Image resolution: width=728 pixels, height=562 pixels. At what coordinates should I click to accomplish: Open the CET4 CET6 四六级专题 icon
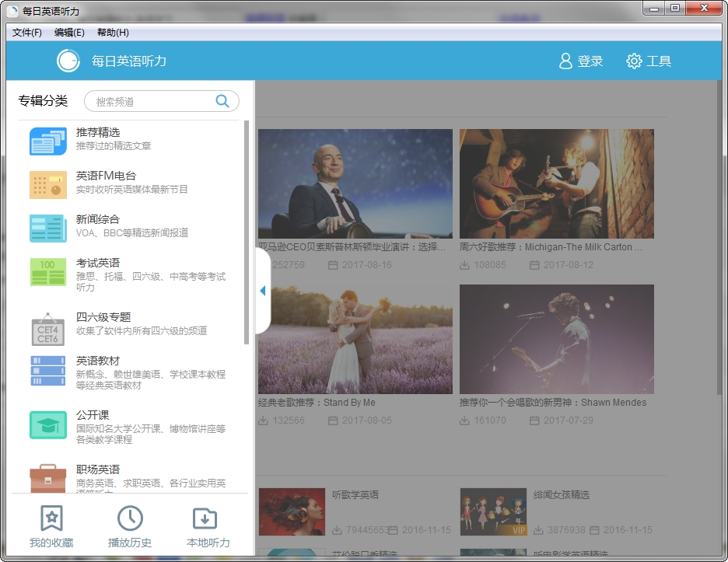[x=48, y=329]
